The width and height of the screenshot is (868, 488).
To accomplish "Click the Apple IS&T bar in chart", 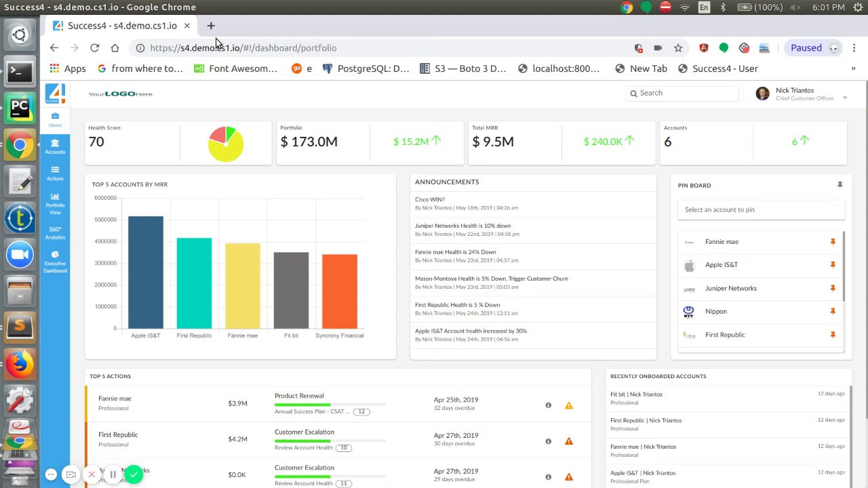I will coord(146,272).
